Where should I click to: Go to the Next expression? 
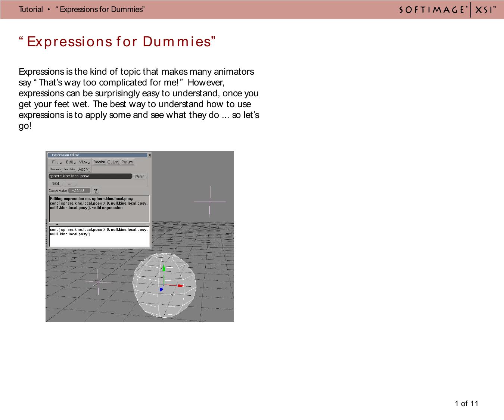[56, 183]
